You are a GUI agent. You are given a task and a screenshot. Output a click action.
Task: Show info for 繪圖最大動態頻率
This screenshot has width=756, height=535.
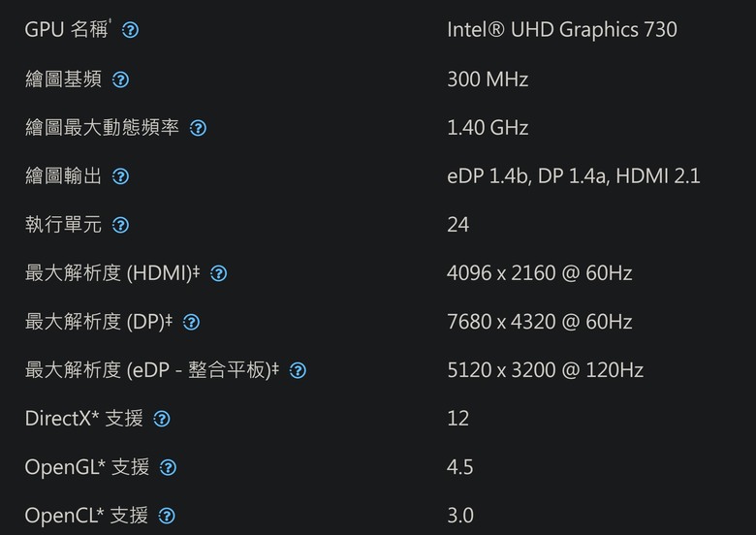198,128
